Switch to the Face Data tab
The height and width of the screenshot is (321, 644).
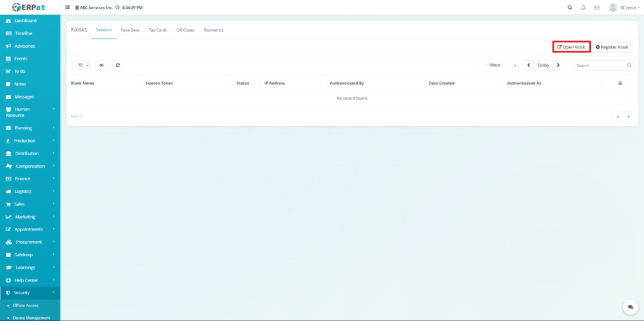(130, 30)
